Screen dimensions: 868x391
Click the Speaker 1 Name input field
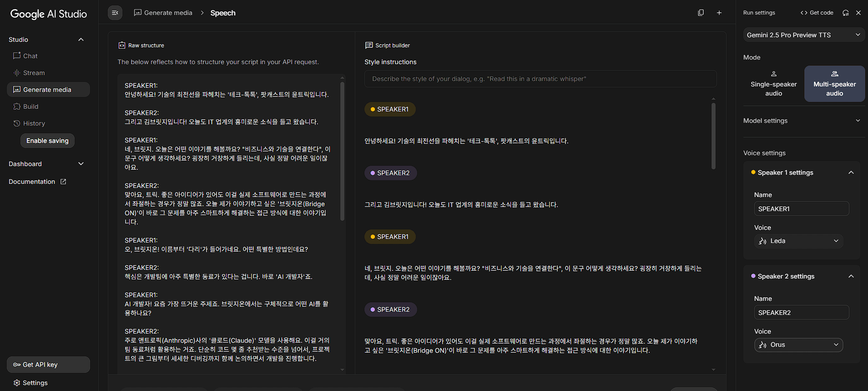pos(802,209)
